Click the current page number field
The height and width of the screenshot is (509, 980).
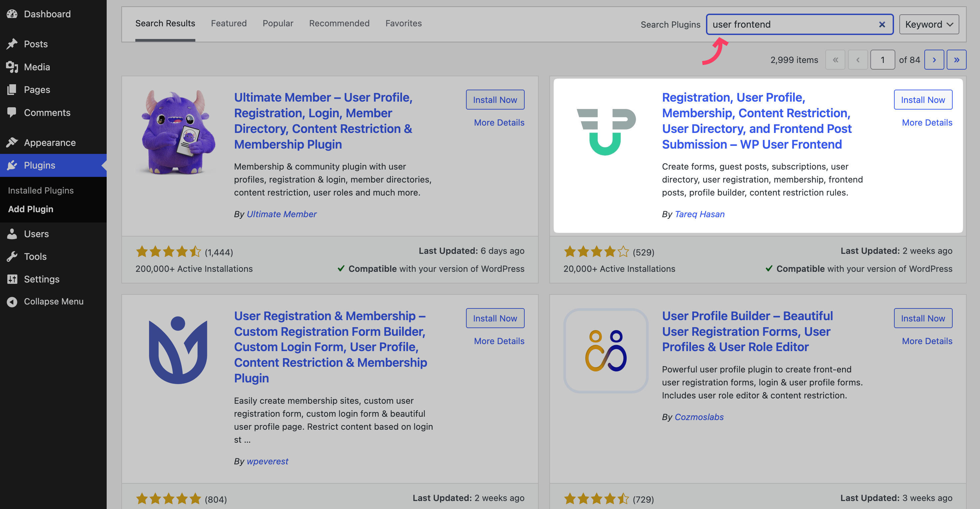pos(882,60)
